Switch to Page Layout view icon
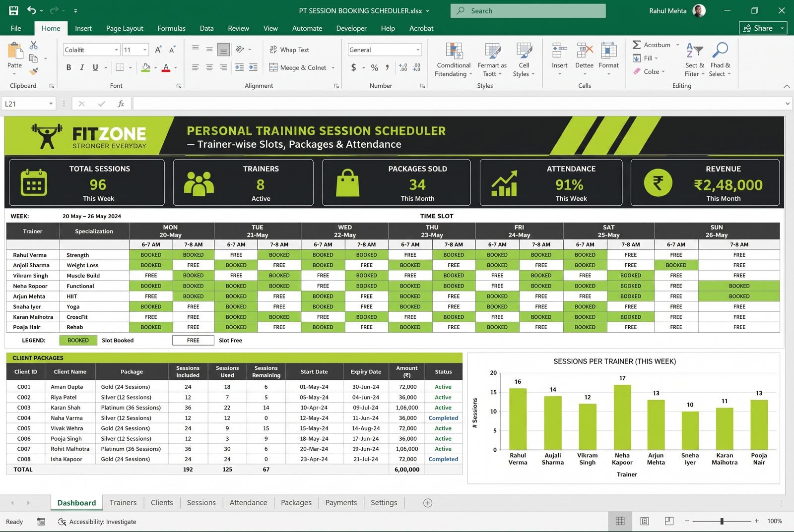This screenshot has height=532, width=794. click(645, 521)
